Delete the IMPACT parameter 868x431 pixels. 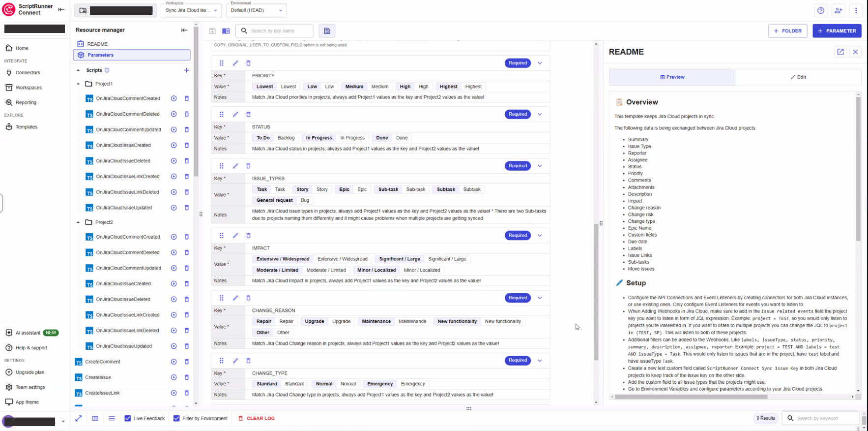pos(248,235)
